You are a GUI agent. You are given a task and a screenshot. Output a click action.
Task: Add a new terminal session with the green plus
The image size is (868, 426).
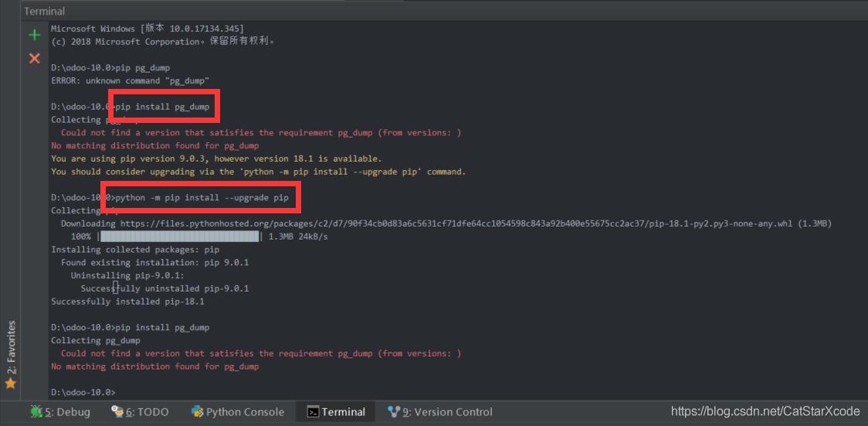pyautogui.click(x=34, y=36)
